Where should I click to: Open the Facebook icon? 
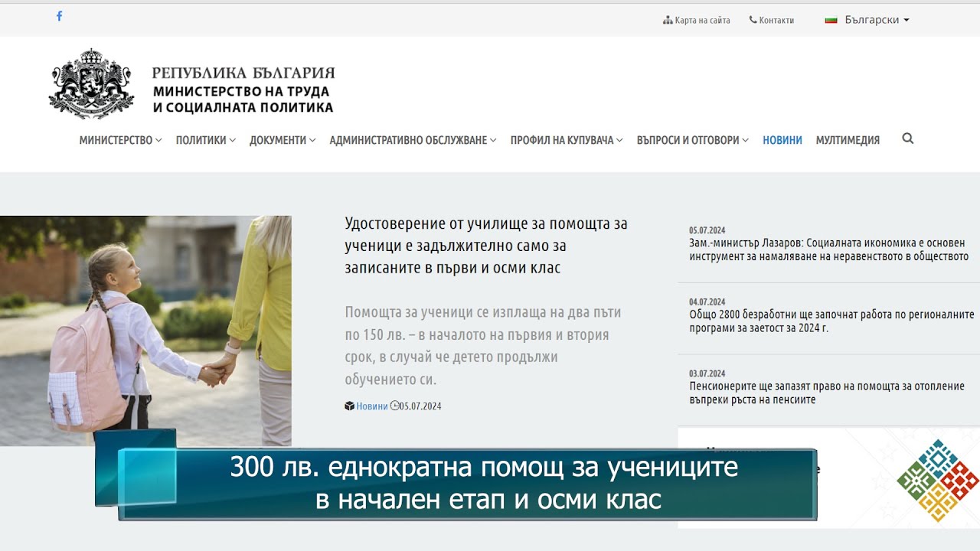[x=59, y=15]
